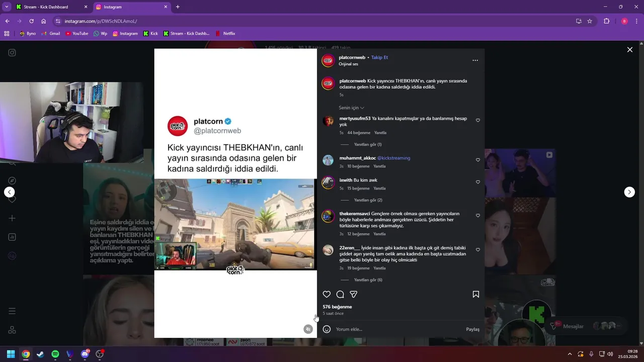
Task: Go to browser home page
Action: tap(44, 21)
